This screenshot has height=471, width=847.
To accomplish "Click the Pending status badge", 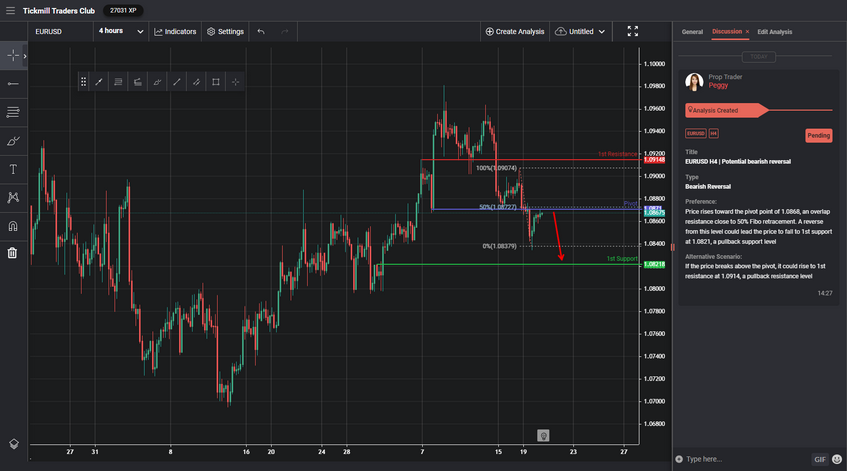I will click(x=818, y=136).
